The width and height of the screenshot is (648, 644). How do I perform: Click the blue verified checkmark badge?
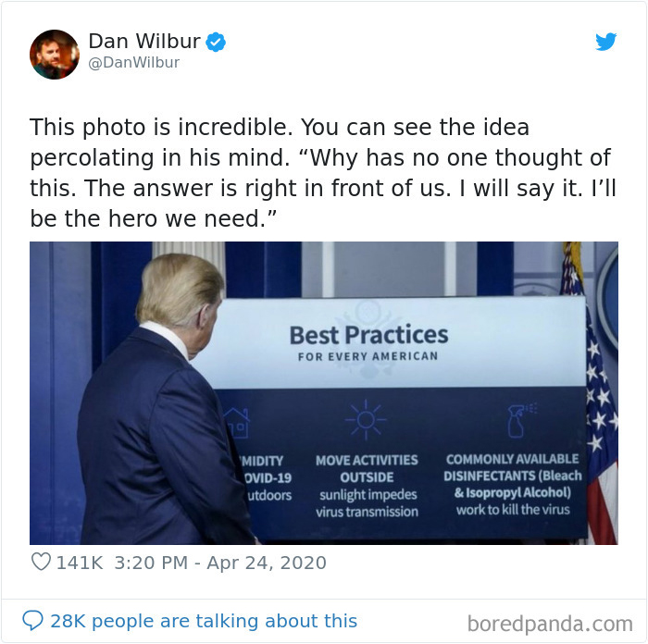pyautogui.click(x=216, y=42)
